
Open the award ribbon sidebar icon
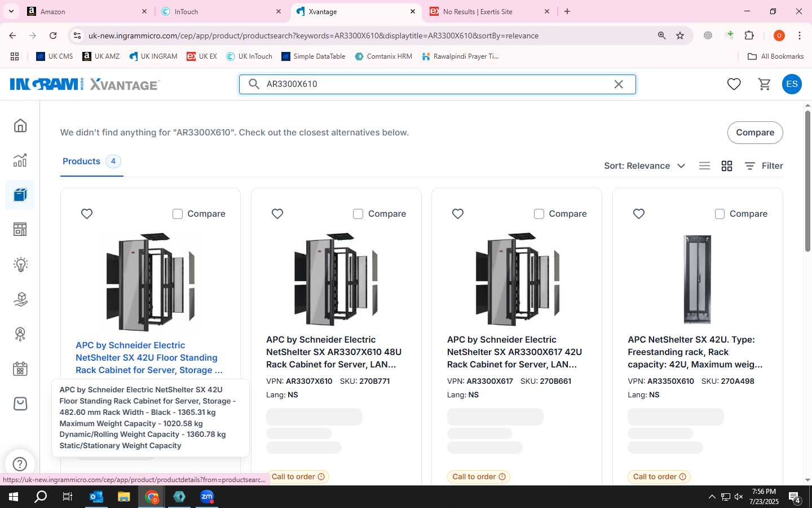click(20, 334)
